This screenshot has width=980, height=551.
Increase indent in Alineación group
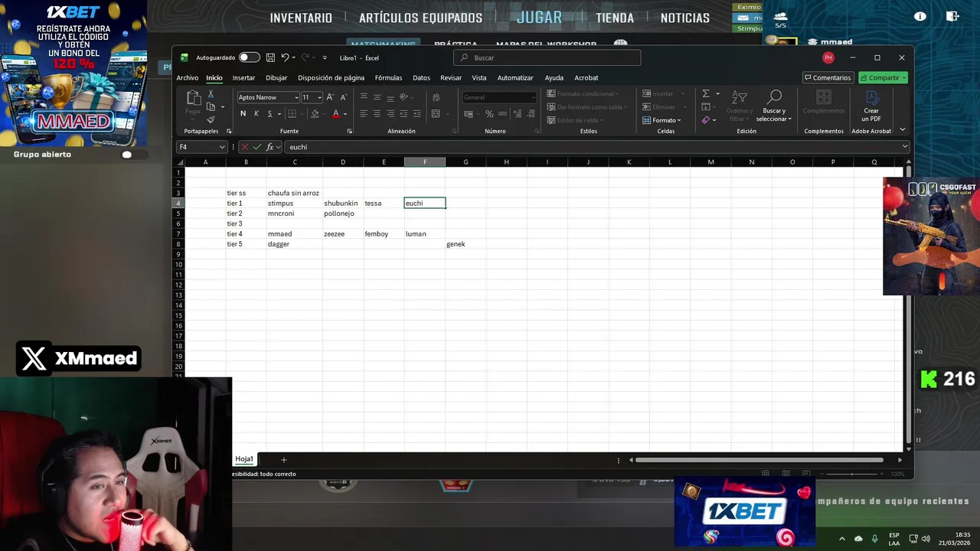(417, 113)
